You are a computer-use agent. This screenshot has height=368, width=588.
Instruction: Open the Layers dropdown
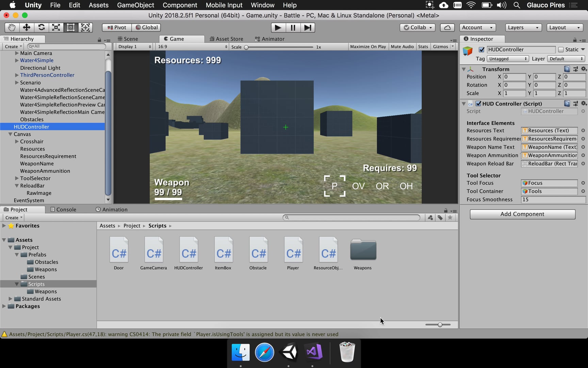pos(523,28)
